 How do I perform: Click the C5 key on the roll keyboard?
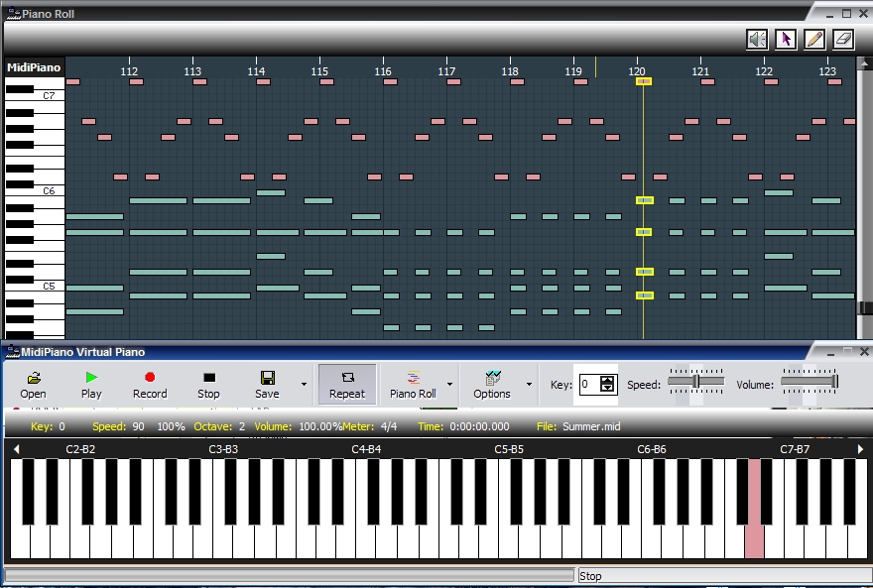click(x=49, y=286)
